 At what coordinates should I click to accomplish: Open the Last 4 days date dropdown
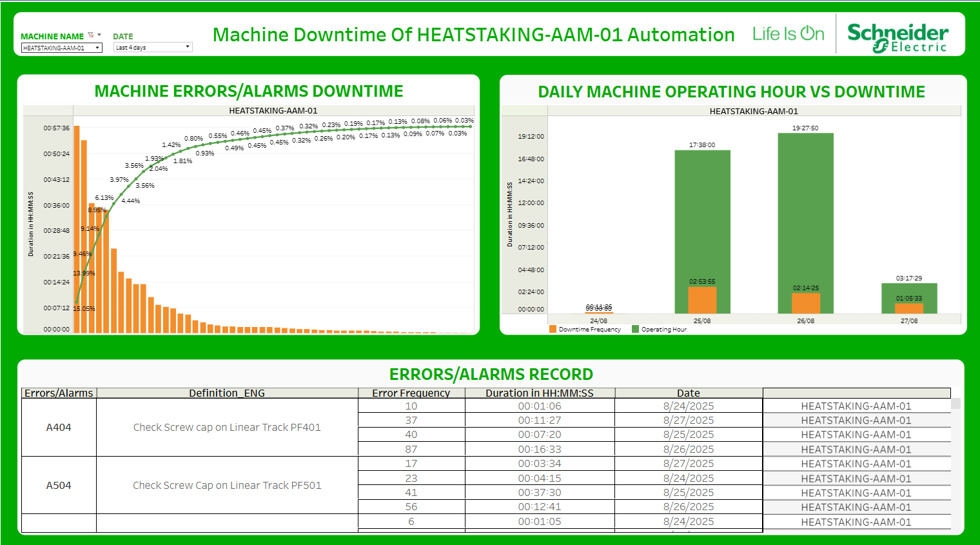[x=153, y=47]
